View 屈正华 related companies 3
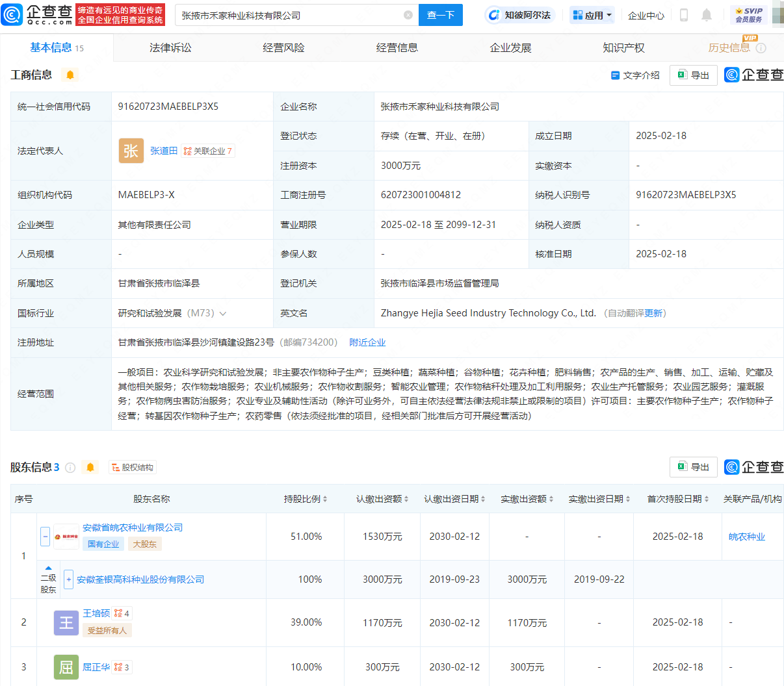The width and height of the screenshot is (784, 686). pyautogui.click(x=122, y=667)
